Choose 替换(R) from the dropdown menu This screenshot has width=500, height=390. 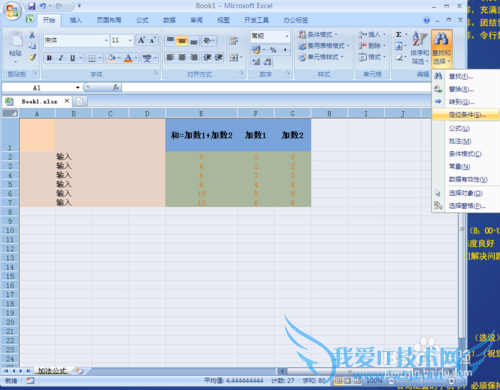(x=466, y=89)
